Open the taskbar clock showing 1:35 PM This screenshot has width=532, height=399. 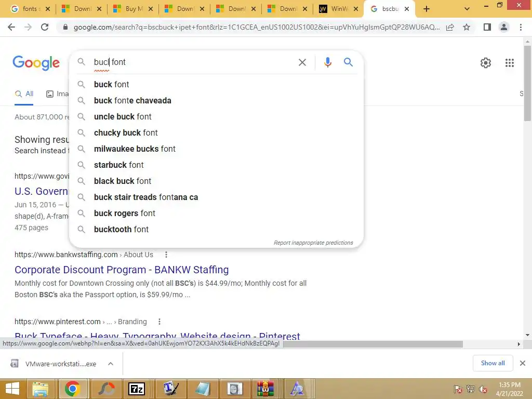pos(509,389)
